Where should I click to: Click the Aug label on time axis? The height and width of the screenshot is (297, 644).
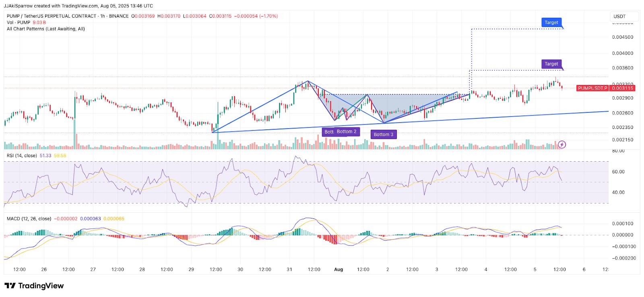point(339,270)
